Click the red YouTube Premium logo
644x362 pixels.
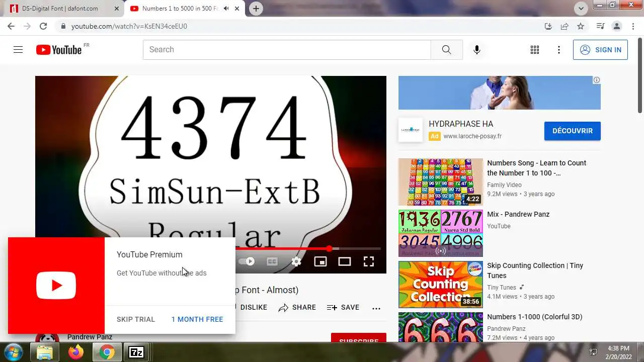(x=56, y=286)
